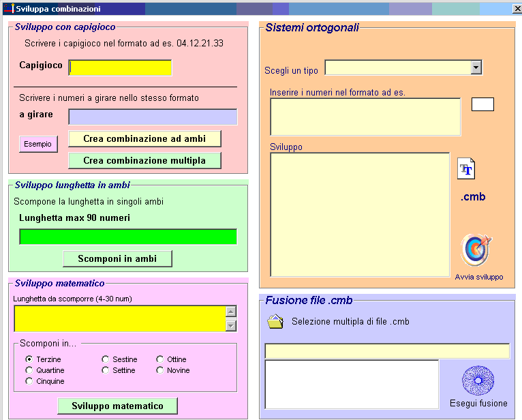
Task: Click the Inserire i numeri text box
Action: pos(365,117)
